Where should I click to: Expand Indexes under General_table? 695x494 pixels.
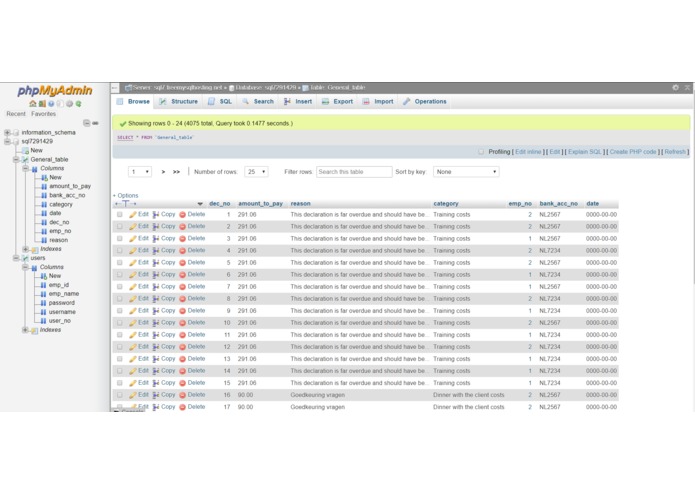click(x=25, y=249)
